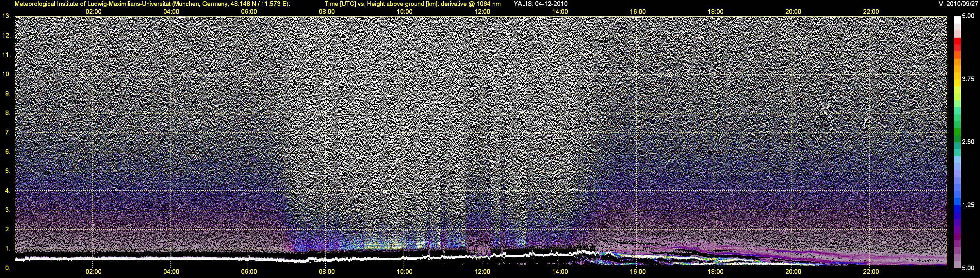The image size is (980, 278).
Task: Click the 13. km height axis label
Action: (x=7, y=16)
